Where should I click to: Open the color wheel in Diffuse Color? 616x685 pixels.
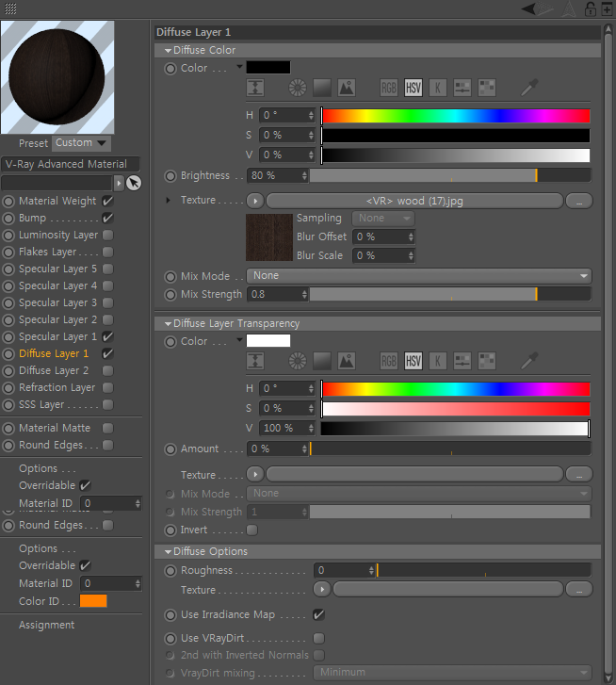pos(298,88)
